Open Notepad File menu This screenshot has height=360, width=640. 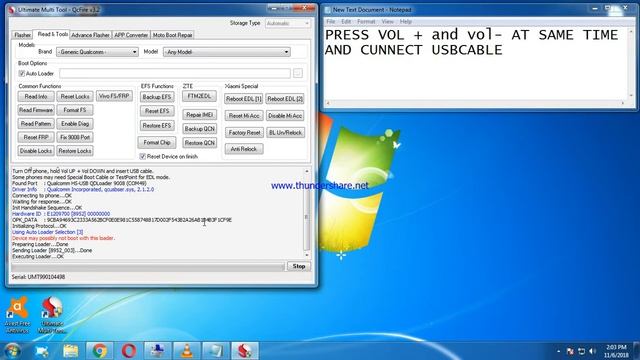pos(331,21)
